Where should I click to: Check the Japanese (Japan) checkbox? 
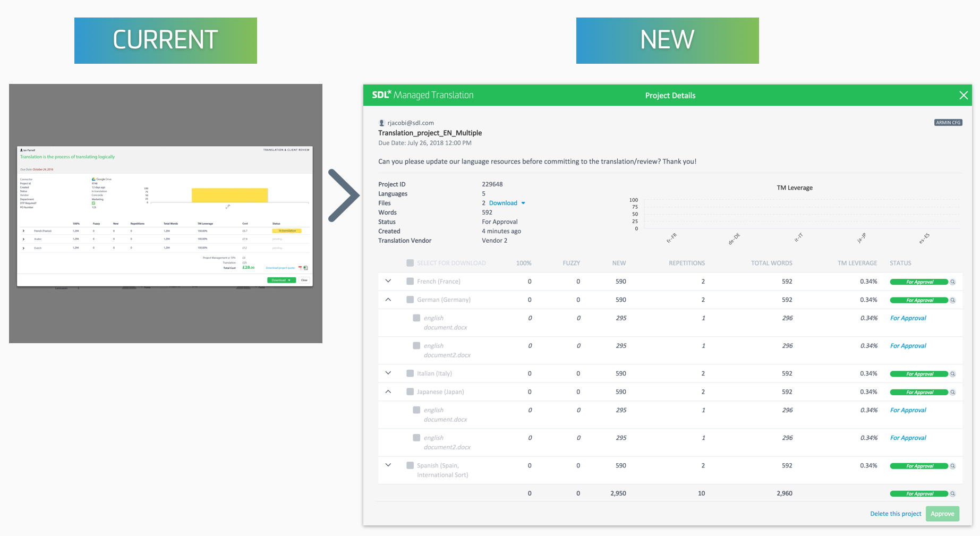coord(410,392)
